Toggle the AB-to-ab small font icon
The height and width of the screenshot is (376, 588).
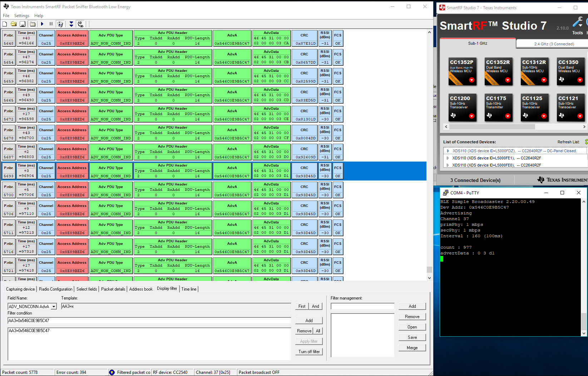pyautogui.click(x=80, y=24)
